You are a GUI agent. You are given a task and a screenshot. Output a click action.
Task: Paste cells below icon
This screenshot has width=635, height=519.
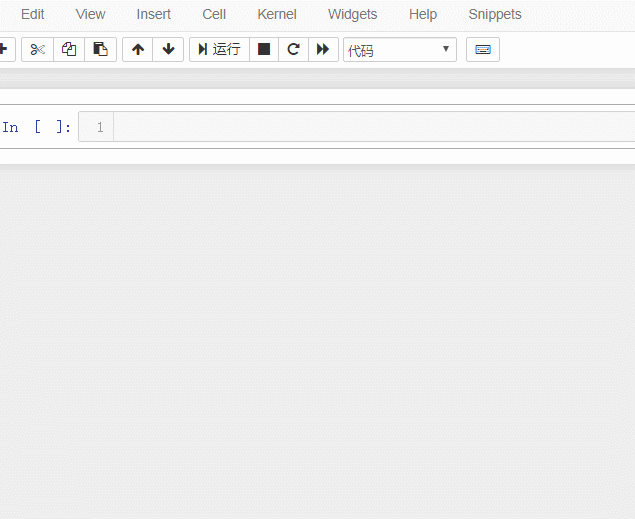coord(100,49)
